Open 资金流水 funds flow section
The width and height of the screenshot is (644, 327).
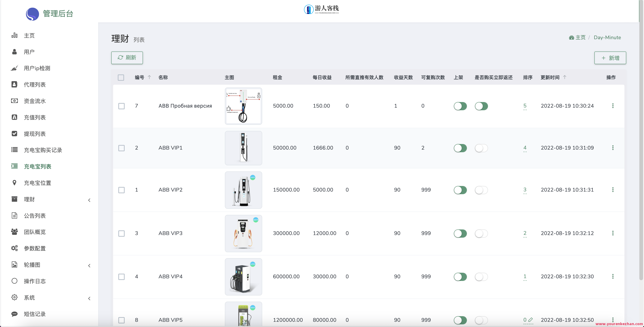[x=14, y=101]
